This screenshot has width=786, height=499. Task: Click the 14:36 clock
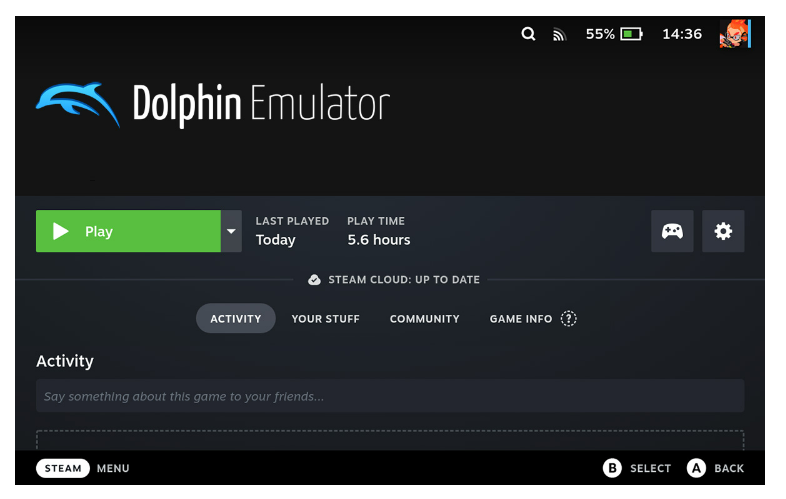682,34
